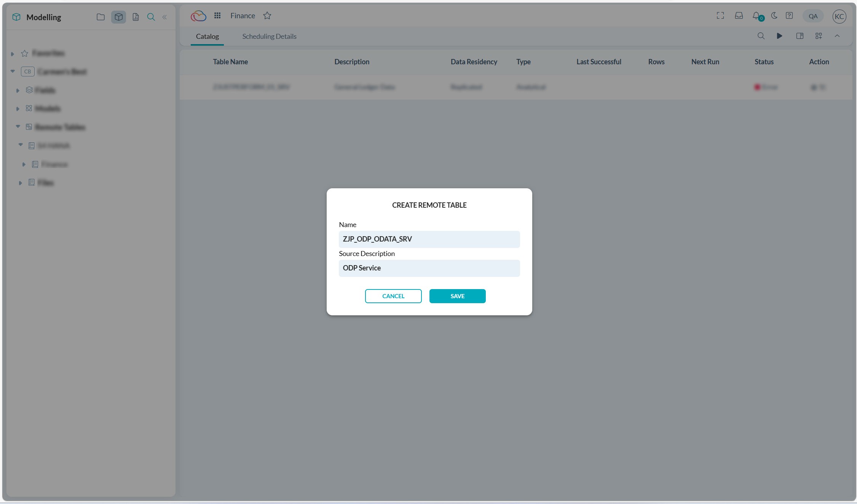Collapse the Modelling sidebar panel
The image size is (857, 504).
click(x=164, y=17)
